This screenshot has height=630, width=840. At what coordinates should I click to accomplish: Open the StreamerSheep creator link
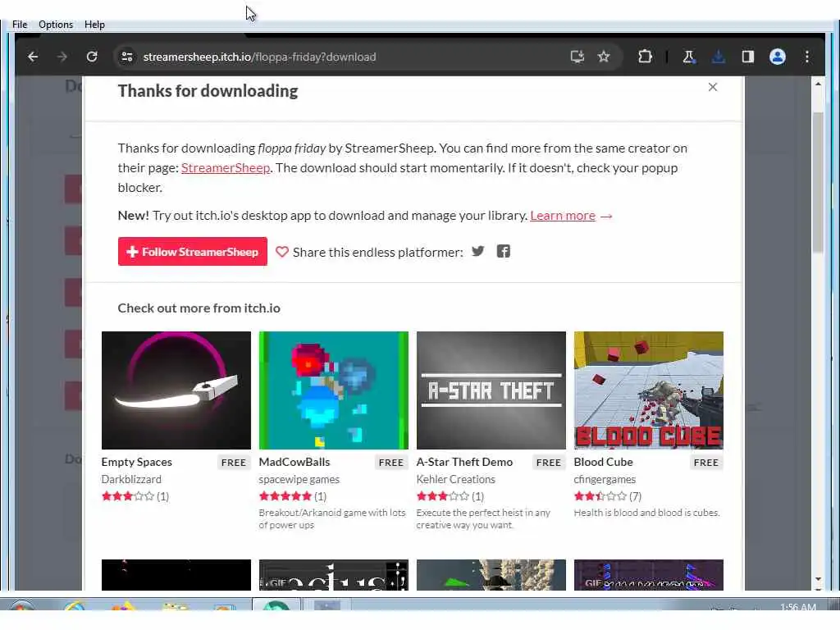[x=226, y=167]
